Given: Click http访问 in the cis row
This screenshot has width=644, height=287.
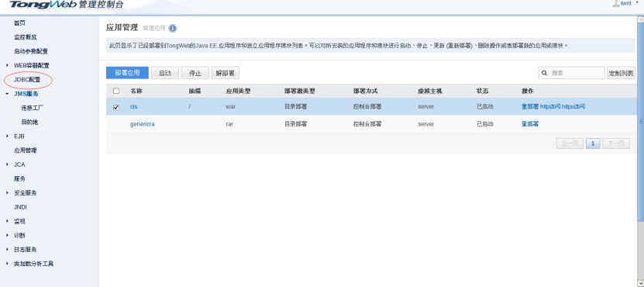Looking at the screenshot, I should tap(549, 106).
